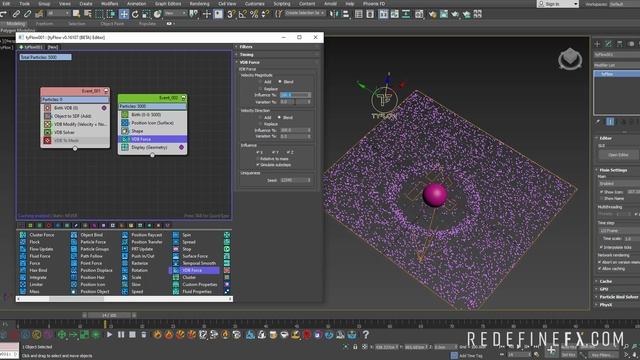Click the depot horizontal scrollbar

tap(76, 299)
